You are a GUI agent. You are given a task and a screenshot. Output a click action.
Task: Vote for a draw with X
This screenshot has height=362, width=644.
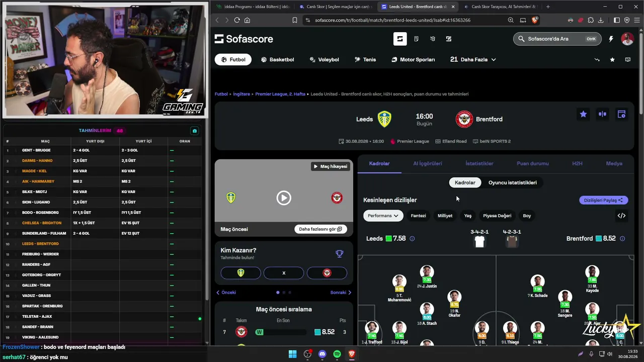(x=284, y=273)
